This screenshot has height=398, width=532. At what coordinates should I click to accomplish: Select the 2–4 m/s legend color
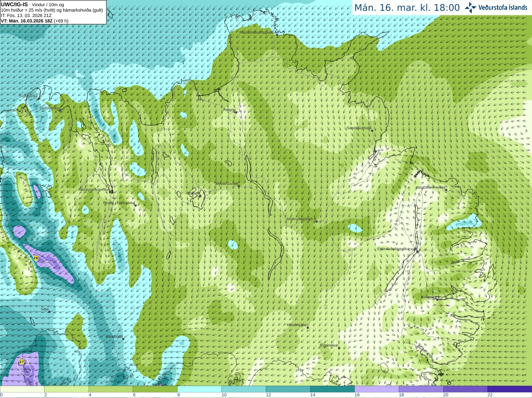click(66, 389)
